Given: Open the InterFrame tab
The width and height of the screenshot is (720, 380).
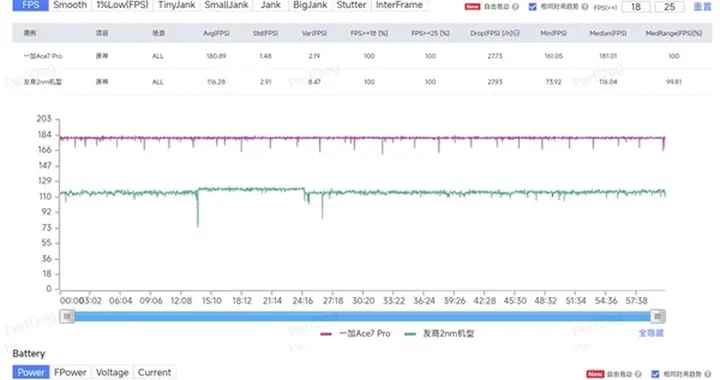Looking at the screenshot, I should pos(399,5).
